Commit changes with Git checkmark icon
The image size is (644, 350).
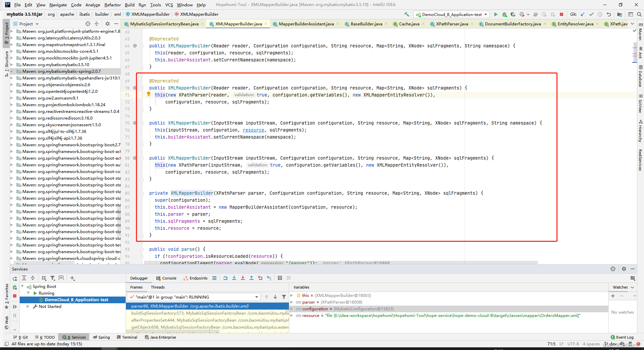pos(591,14)
